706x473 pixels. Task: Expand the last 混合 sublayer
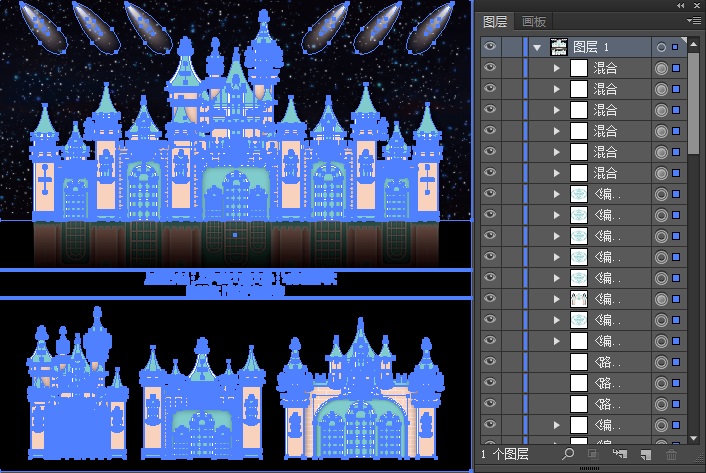coord(557,173)
